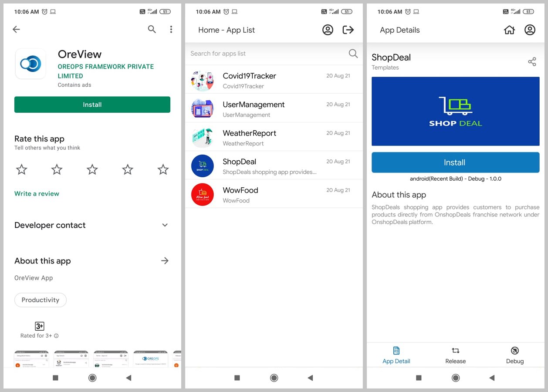Switch to the App Detail tab
Screen dimensions: 548x392
click(396, 355)
